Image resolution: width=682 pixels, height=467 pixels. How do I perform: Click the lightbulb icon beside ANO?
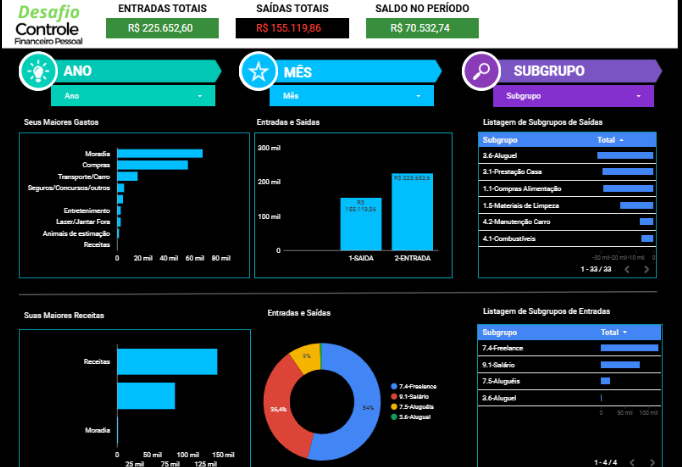pyautogui.click(x=38, y=71)
